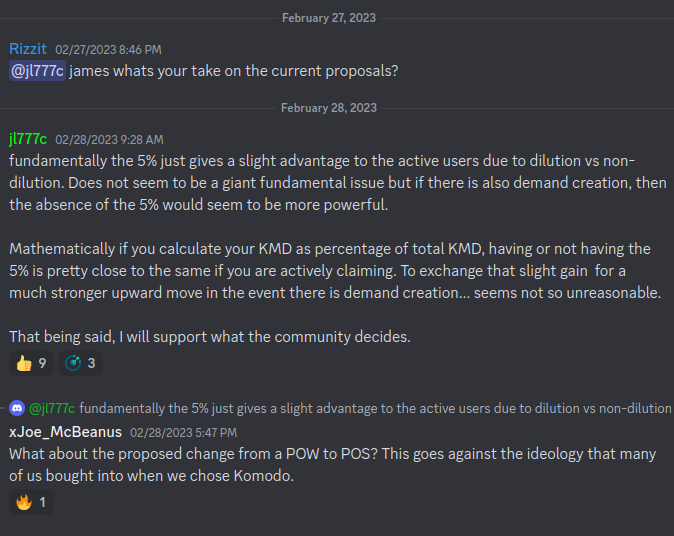674x536 pixels.
Task: Click the February 27, 2023 date divider
Action: pos(329,18)
